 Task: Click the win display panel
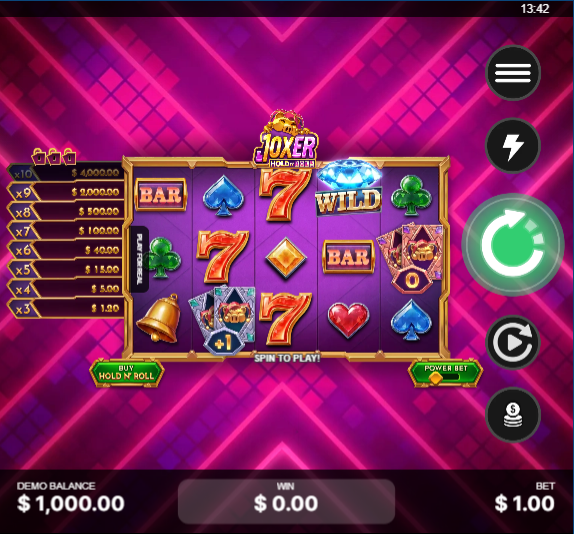(x=286, y=501)
